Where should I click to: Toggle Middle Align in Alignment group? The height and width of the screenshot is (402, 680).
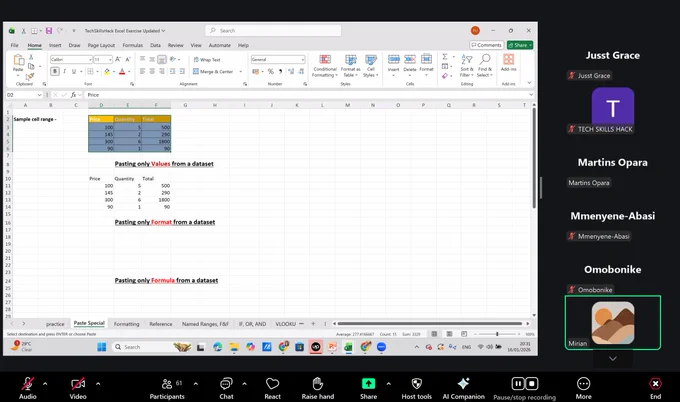tap(152, 59)
